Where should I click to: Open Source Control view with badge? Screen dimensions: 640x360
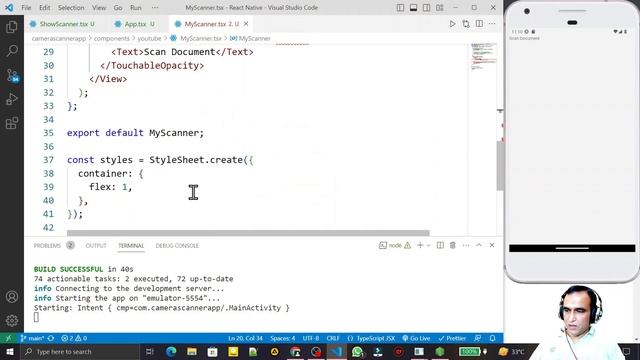(12, 75)
